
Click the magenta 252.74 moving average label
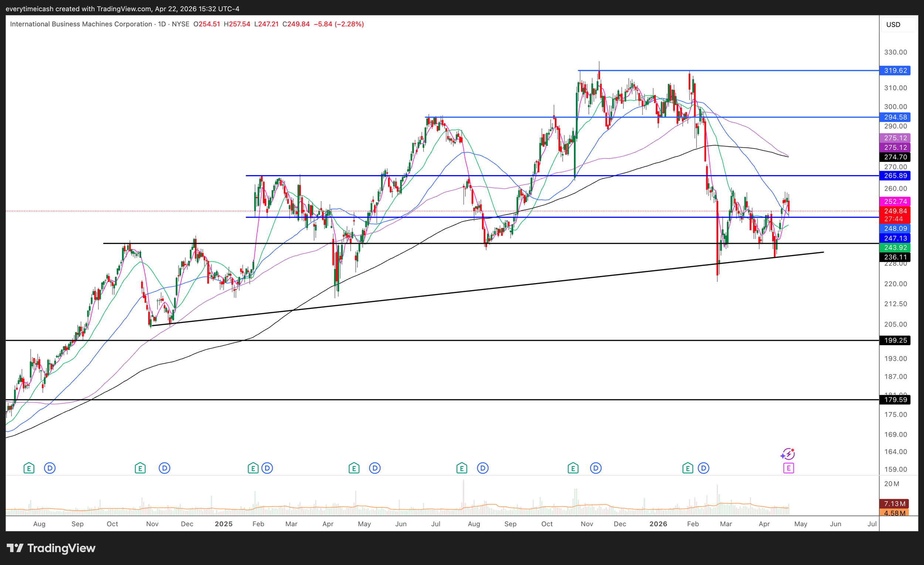[895, 201]
